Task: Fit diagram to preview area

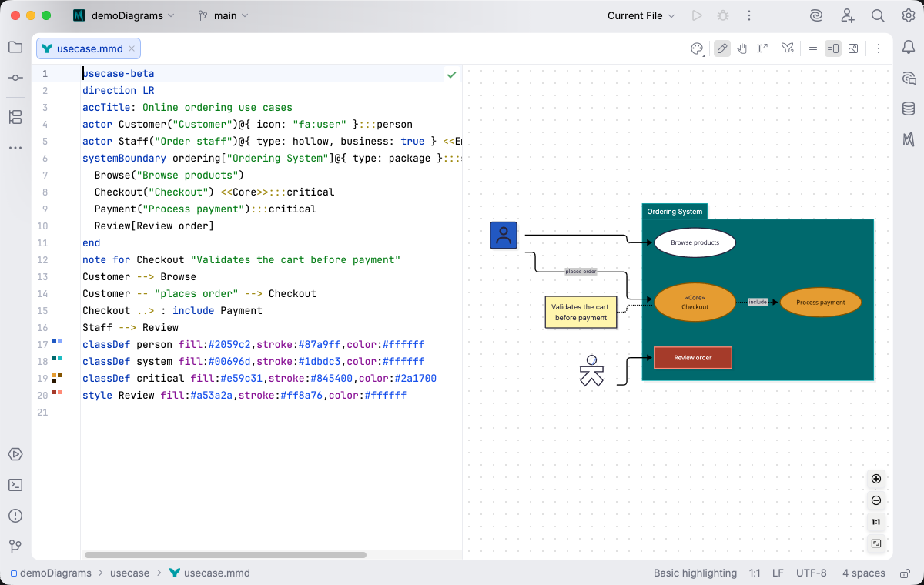Action: 876,543
